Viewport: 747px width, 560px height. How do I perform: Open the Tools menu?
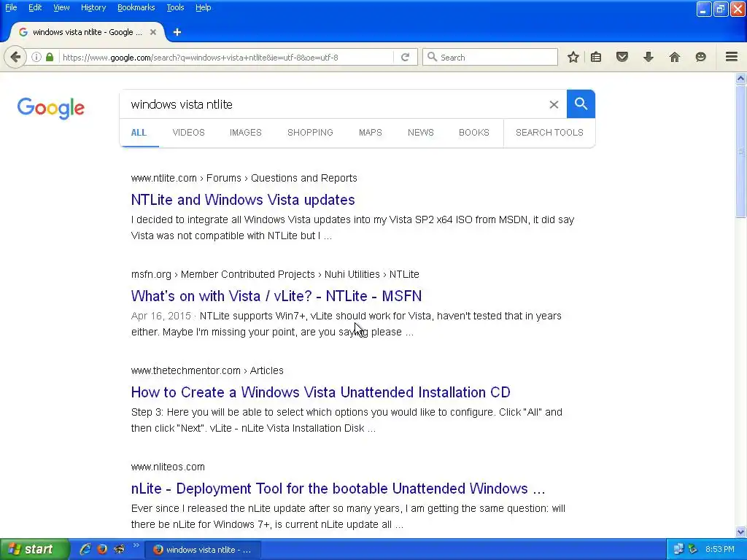175,7
